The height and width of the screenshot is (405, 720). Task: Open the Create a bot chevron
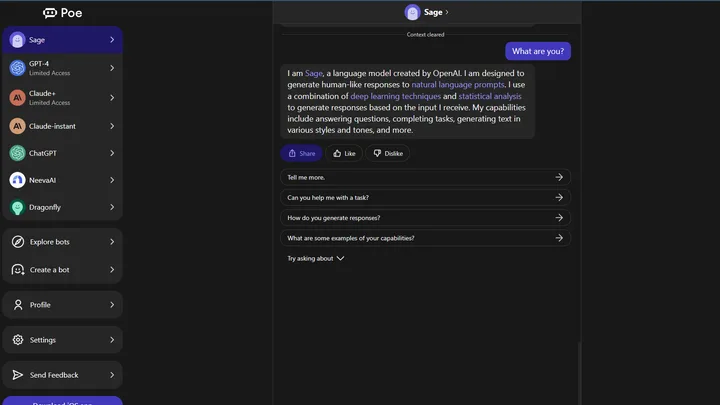[112, 270]
